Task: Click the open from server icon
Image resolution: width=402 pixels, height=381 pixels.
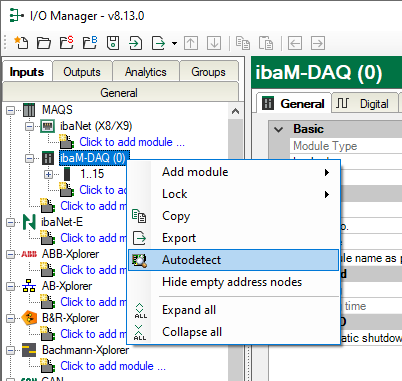Action: 67,43
